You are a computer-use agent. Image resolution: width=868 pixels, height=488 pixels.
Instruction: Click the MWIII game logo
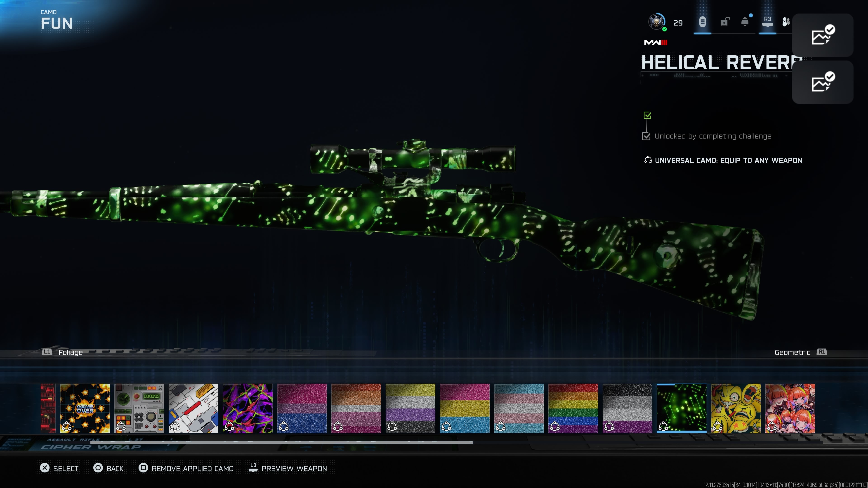click(x=656, y=42)
